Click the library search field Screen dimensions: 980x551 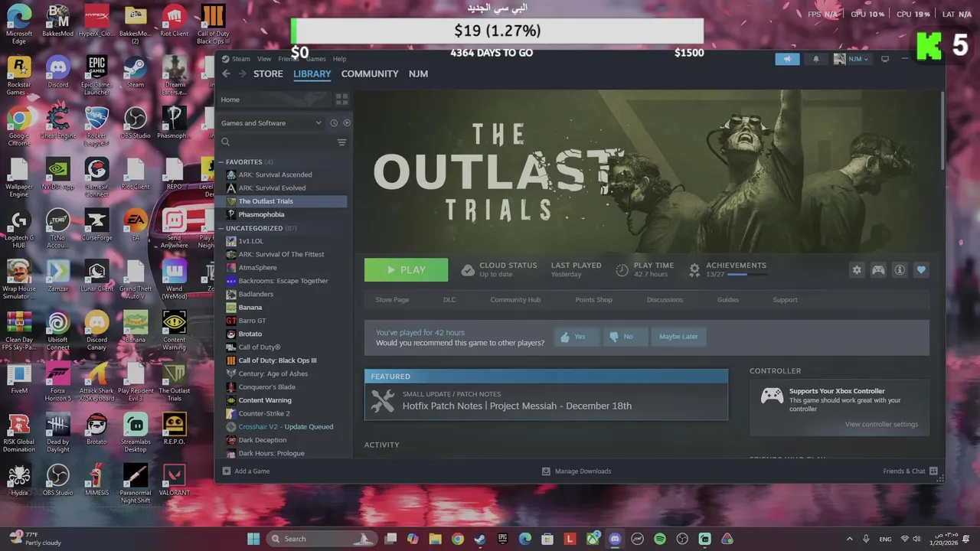pos(276,142)
